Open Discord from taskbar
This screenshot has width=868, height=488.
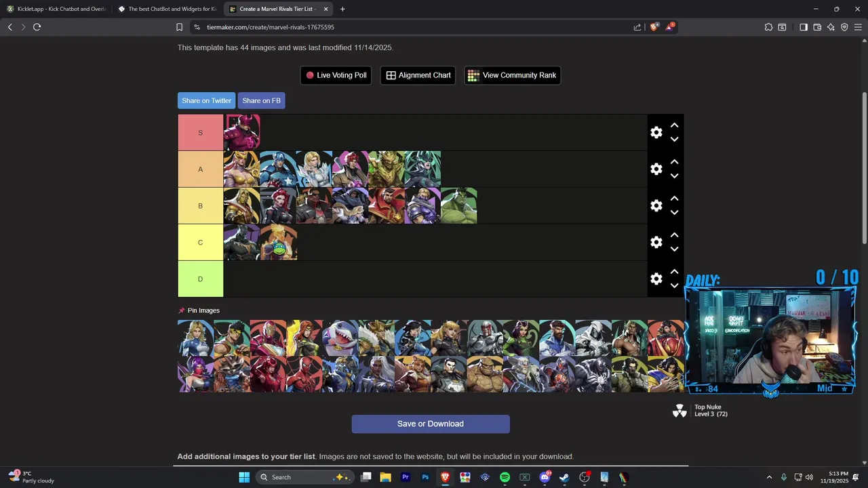pyautogui.click(x=545, y=477)
